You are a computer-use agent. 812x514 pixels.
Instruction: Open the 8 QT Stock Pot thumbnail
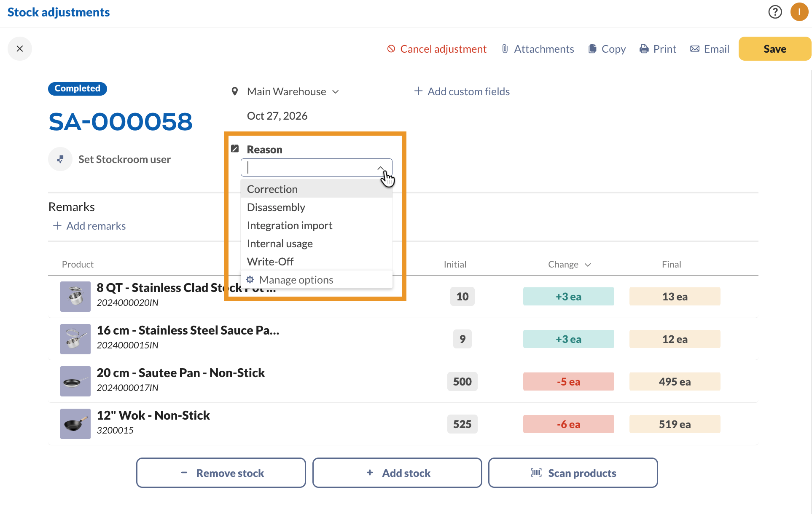tap(75, 297)
